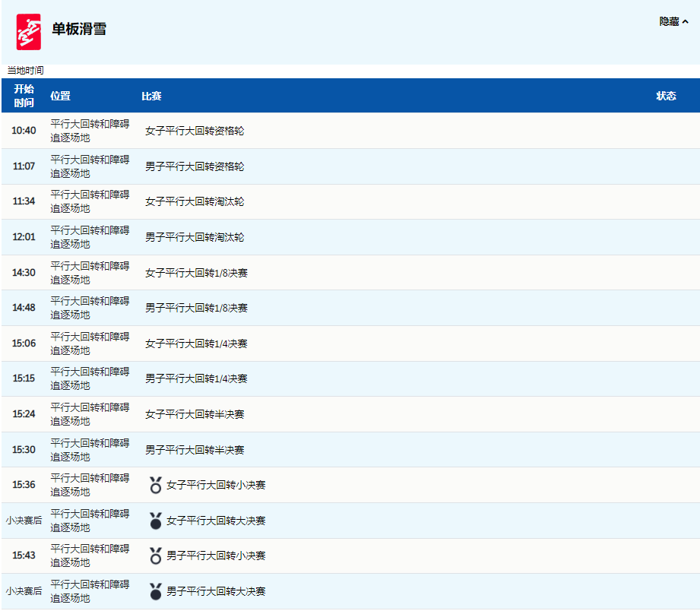Click medal icon beside 男子平行大回转小决赛

pyautogui.click(x=156, y=556)
